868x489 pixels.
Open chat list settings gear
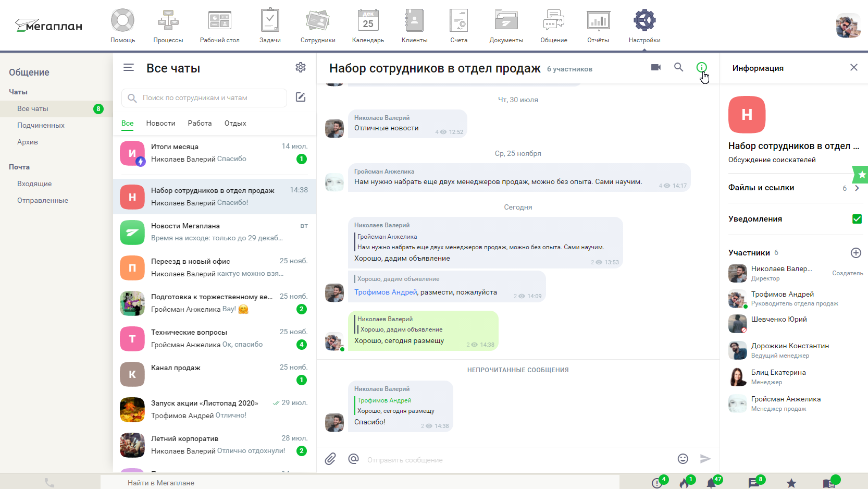point(301,68)
